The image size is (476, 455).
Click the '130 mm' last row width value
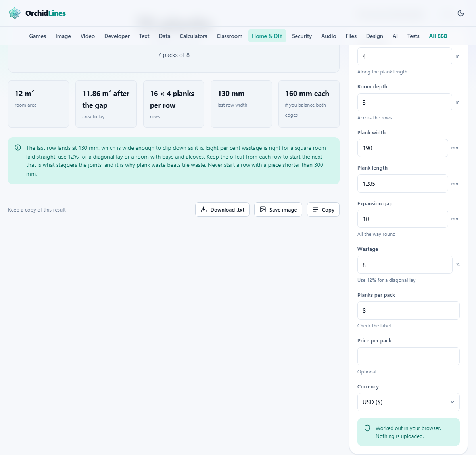coord(231,94)
